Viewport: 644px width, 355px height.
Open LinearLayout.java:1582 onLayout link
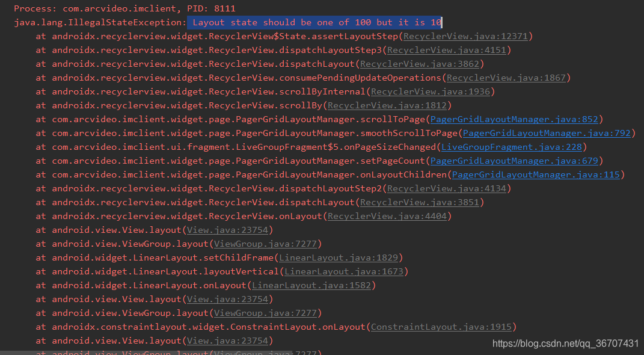tap(311, 286)
